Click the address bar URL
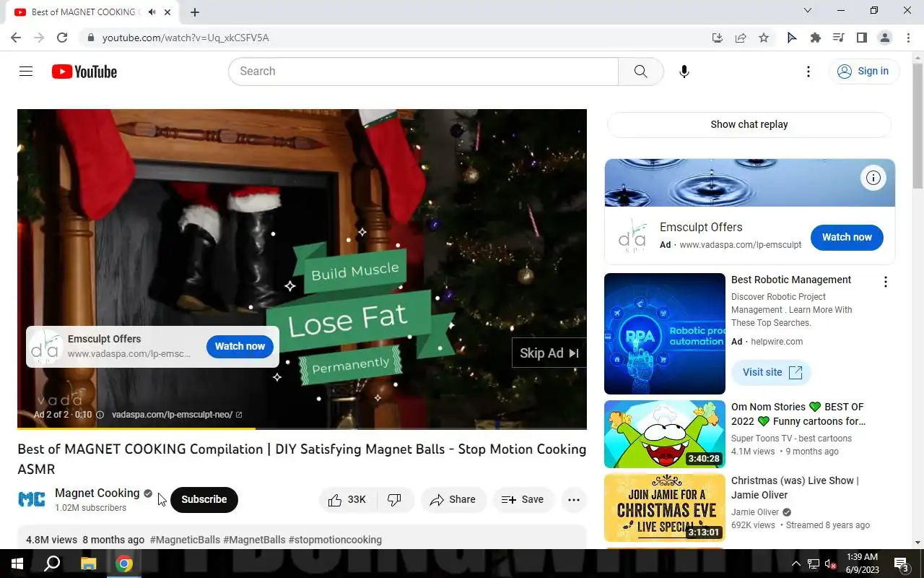The image size is (924, 578). pyautogui.click(x=186, y=38)
